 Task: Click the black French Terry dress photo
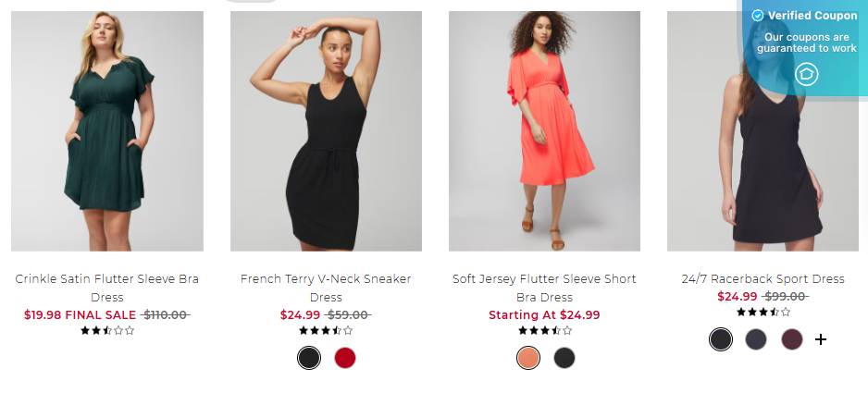(326, 131)
